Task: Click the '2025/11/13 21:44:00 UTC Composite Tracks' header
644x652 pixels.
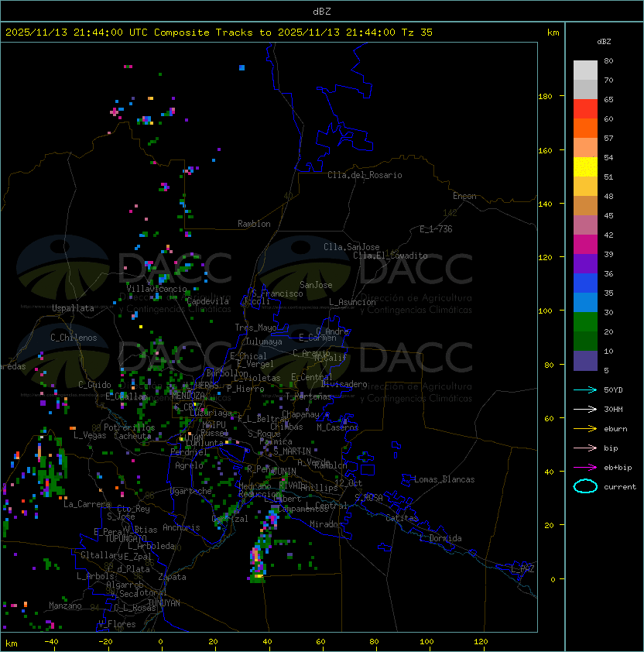Action: 129,33
